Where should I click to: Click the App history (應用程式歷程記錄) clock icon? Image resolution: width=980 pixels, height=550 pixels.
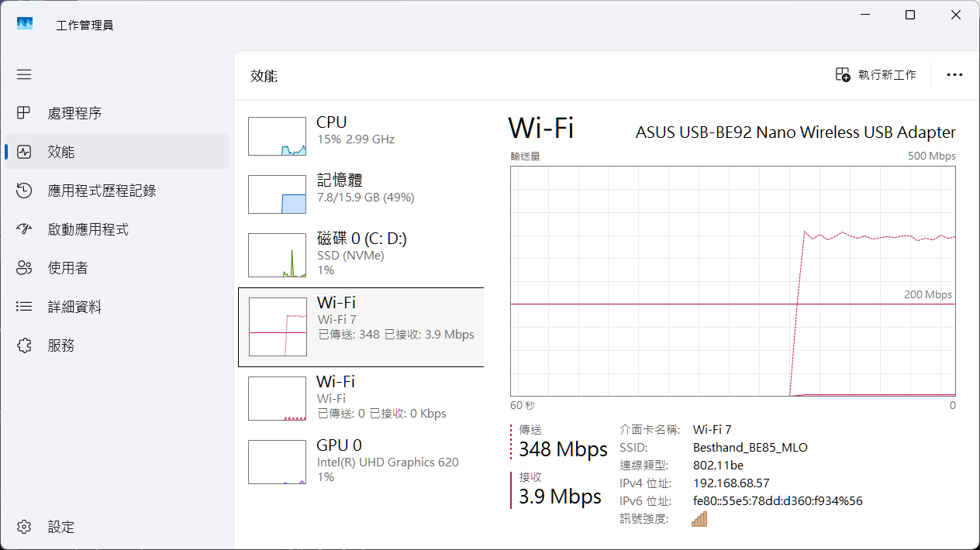click(x=24, y=191)
